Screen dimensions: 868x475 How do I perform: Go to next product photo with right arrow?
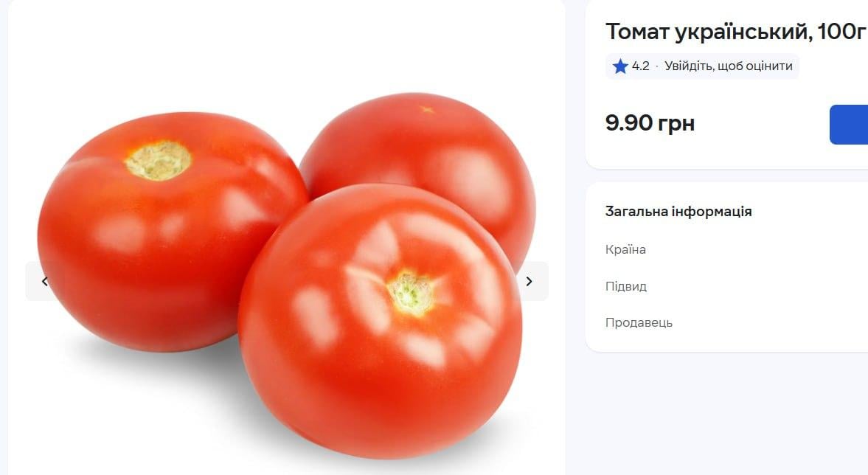530,281
